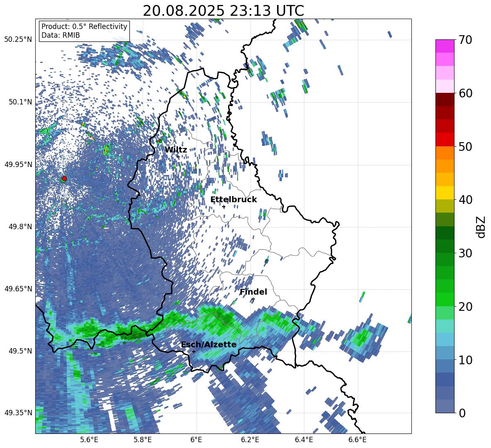This screenshot has width=491, height=448.
Task: Click the colorbar tick label 10
Action: point(466,360)
